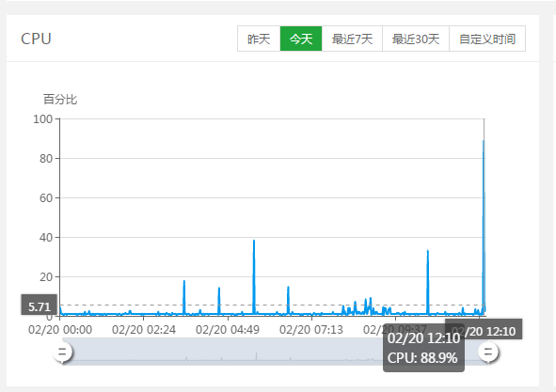The width and height of the screenshot is (556, 392).
Task: Click the 20 y-axis tick label
Action: [x=46, y=276]
